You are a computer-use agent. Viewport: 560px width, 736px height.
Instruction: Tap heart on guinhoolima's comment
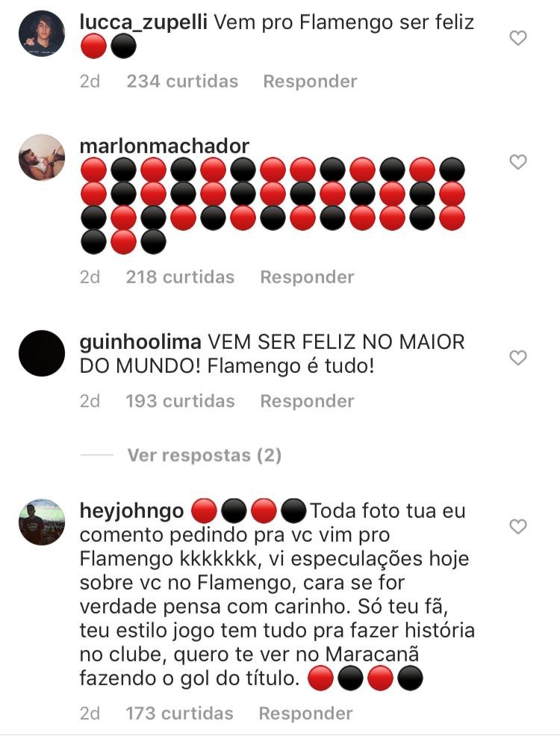(517, 358)
